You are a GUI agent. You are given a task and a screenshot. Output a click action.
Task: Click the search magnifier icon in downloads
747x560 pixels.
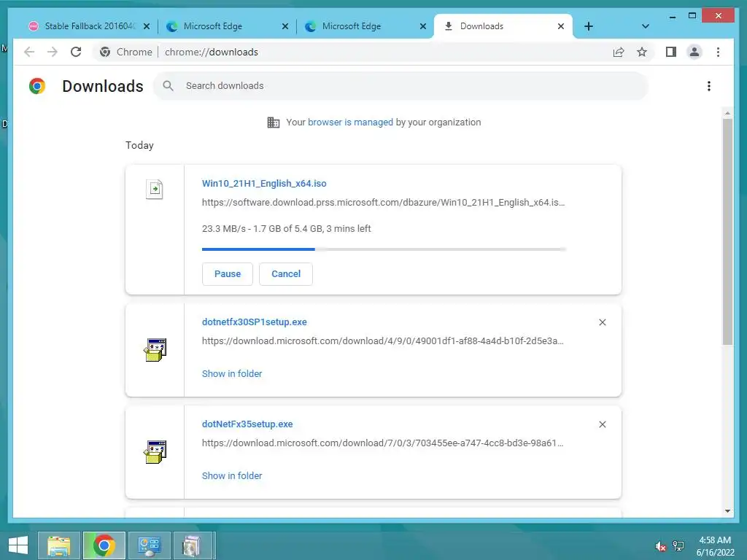168,86
